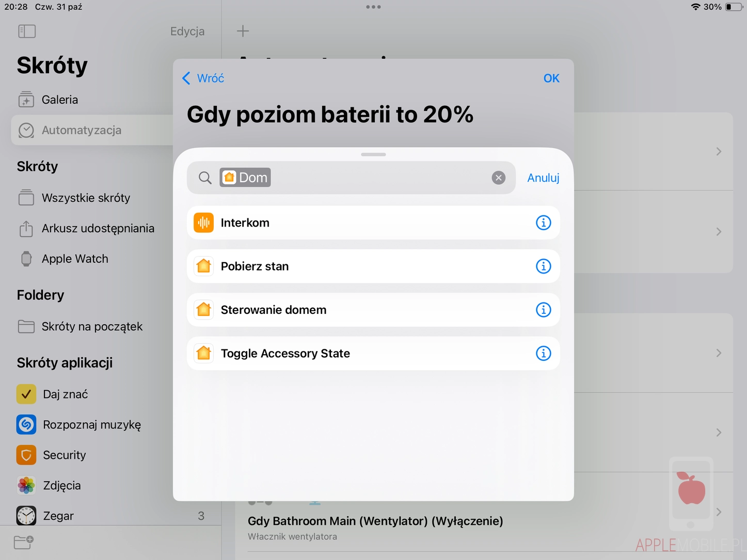Open info for Interkom action
The height and width of the screenshot is (560, 747).
click(x=543, y=223)
